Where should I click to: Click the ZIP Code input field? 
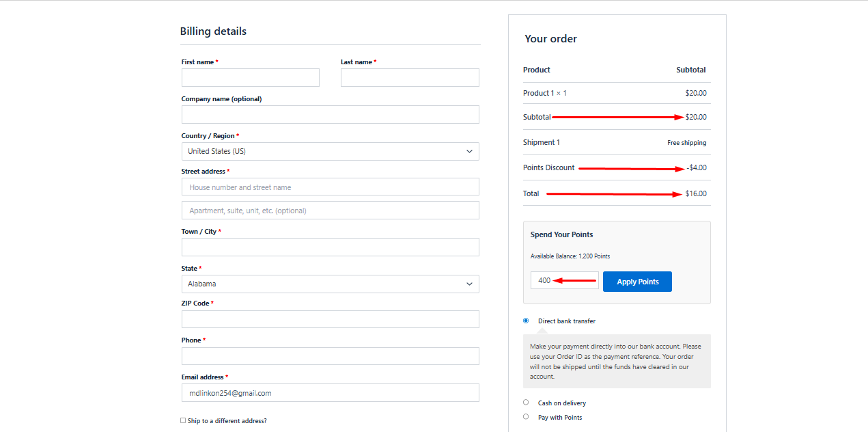click(x=331, y=319)
